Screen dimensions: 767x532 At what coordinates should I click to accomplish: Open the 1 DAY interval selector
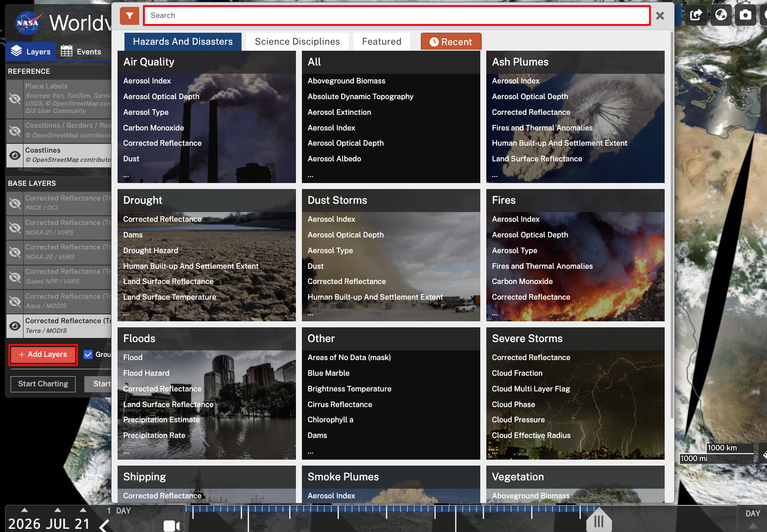click(x=119, y=511)
